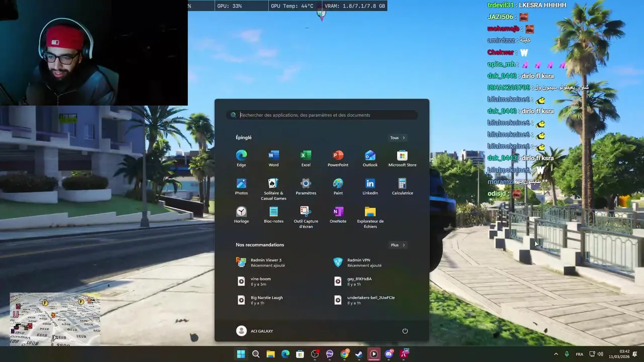
Task: Launch Paint from pinned apps
Action: point(338,187)
